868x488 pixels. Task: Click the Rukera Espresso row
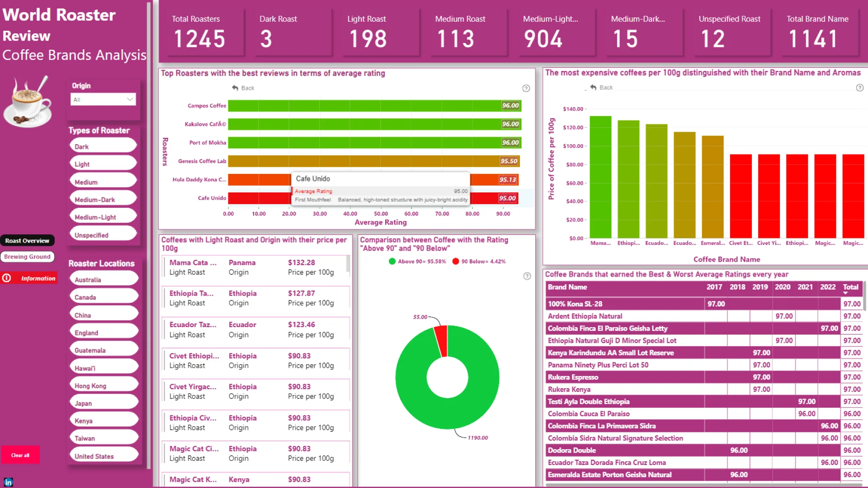point(704,377)
